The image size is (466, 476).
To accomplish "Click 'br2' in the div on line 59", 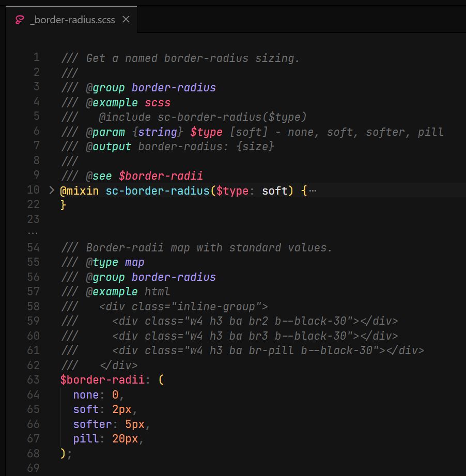I will [258, 321].
